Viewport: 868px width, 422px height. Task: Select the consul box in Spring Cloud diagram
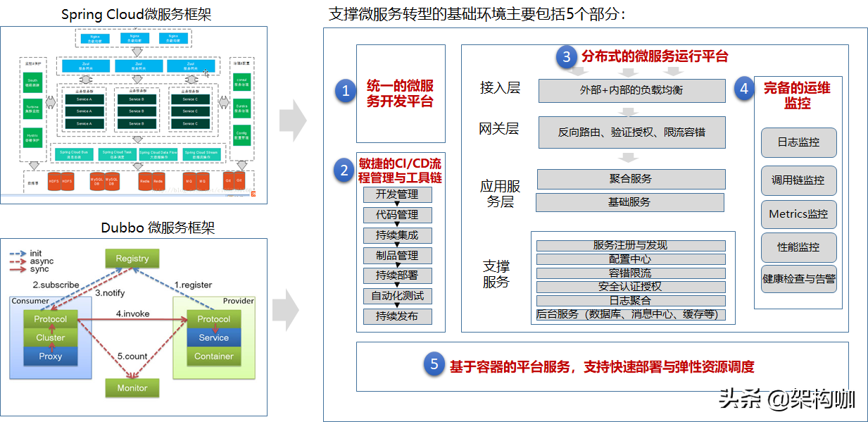pyautogui.click(x=241, y=82)
